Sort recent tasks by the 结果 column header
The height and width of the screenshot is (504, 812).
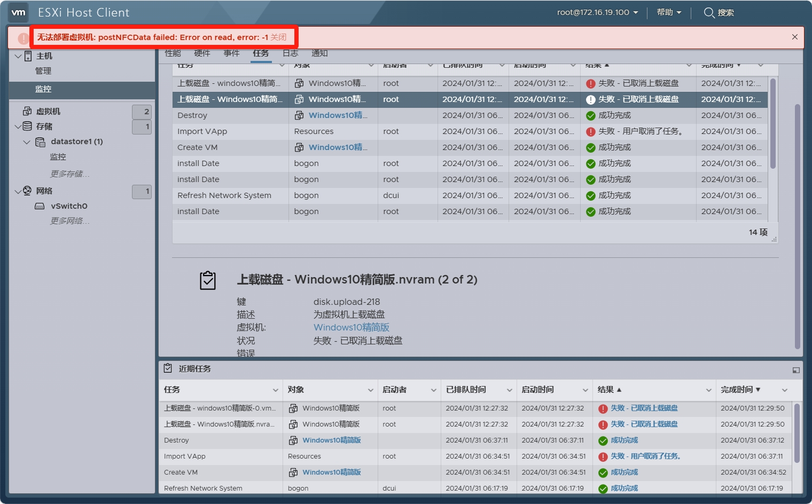[606, 390]
